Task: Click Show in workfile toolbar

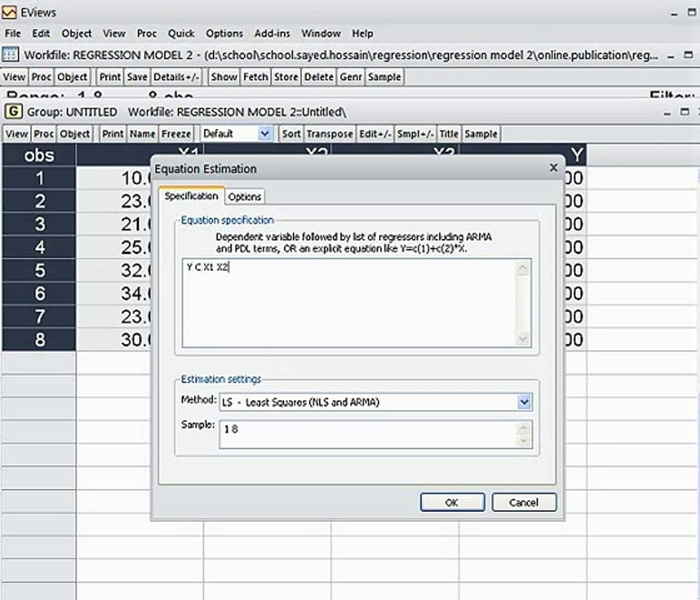Action: (x=223, y=77)
